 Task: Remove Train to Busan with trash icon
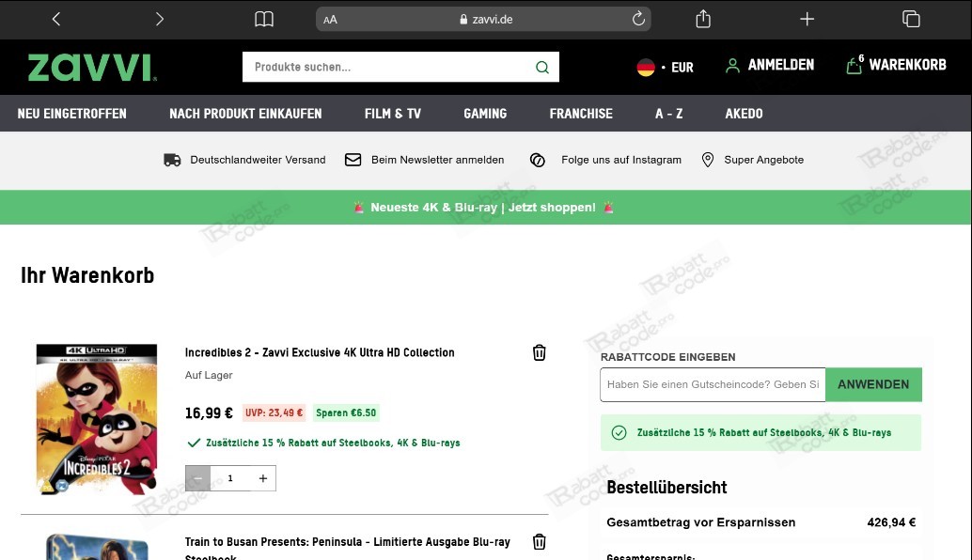click(540, 542)
